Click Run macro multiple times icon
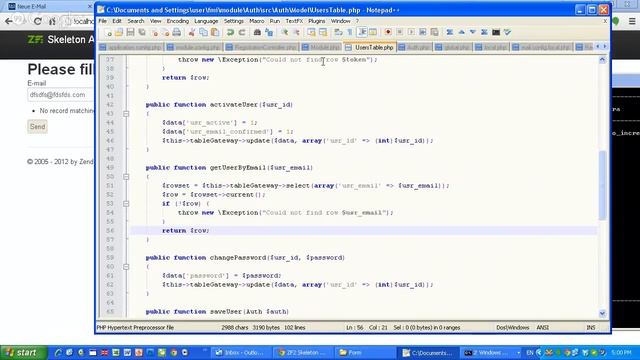The height and width of the screenshot is (360, 640). [422, 32]
